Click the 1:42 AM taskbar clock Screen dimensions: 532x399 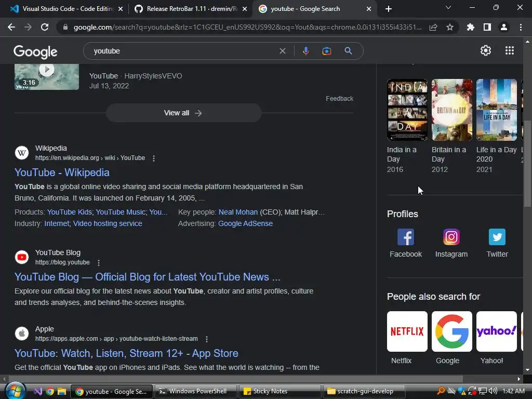(513, 391)
